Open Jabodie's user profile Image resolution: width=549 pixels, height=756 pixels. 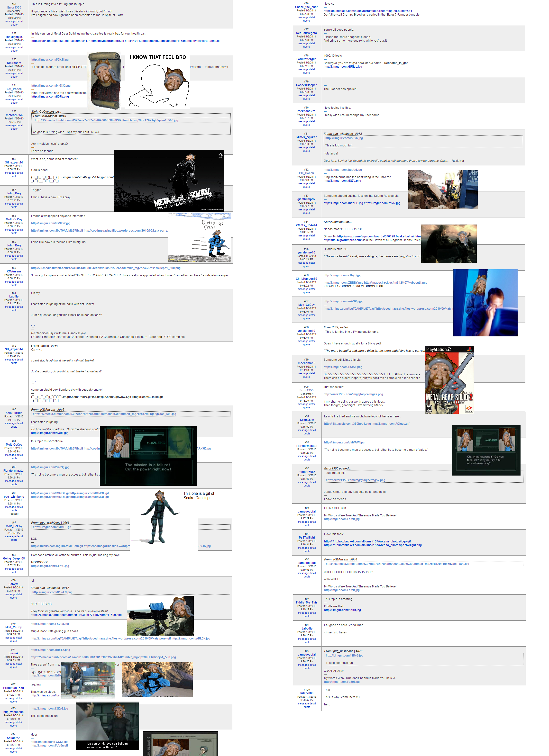coord(307,628)
